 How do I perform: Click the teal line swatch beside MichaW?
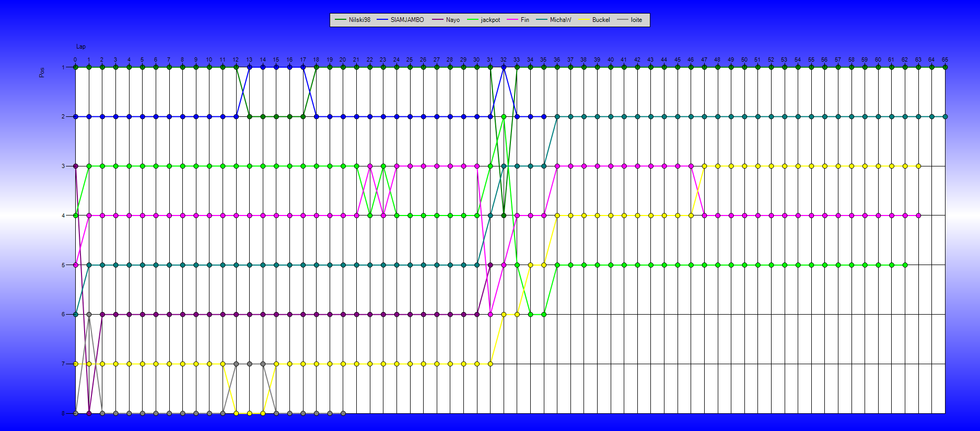point(541,20)
